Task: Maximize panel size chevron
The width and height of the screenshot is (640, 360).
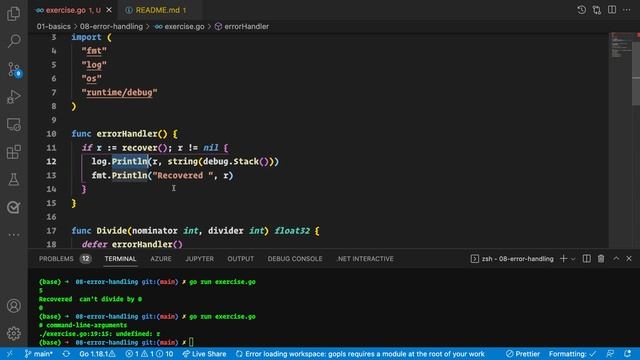Action: [x=616, y=259]
